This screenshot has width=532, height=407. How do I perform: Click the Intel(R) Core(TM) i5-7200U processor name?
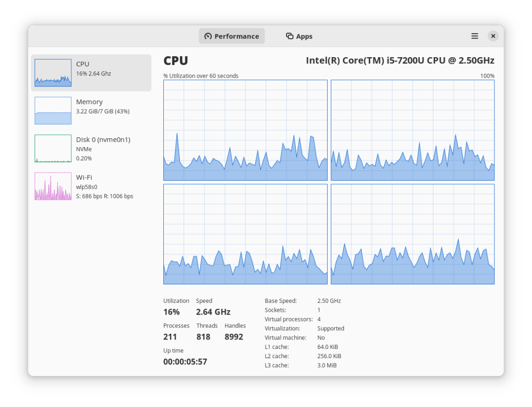tap(400, 61)
